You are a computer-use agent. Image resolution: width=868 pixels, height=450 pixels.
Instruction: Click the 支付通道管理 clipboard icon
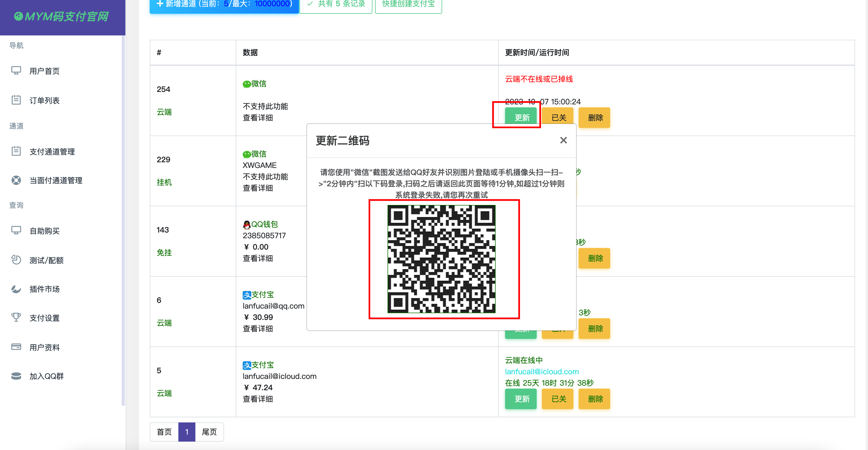(16, 151)
